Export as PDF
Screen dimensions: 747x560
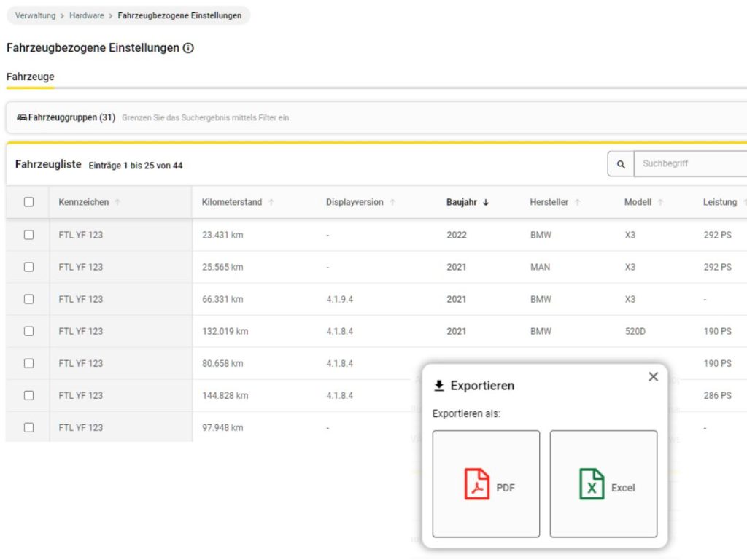pos(486,484)
